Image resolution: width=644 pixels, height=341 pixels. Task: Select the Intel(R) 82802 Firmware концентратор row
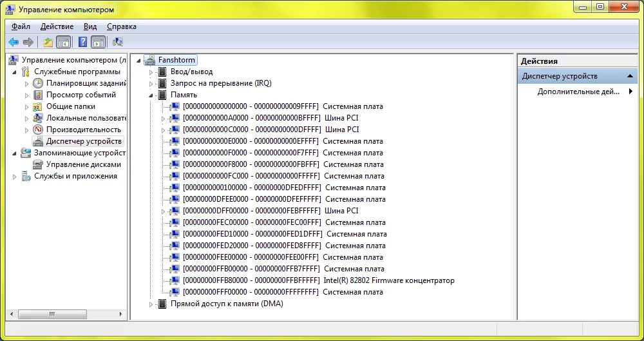tap(319, 280)
